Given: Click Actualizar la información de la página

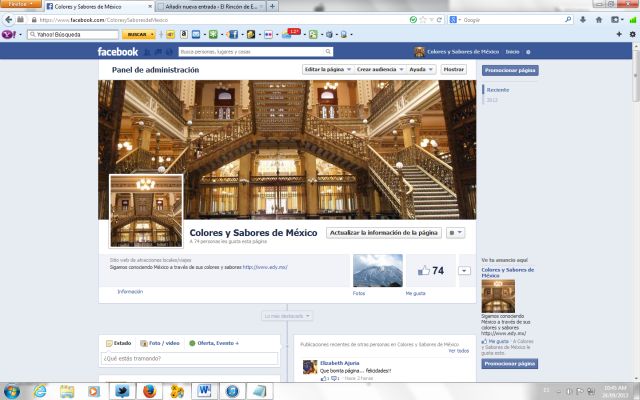Looking at the screenshot, I should [x=384, y=233].
